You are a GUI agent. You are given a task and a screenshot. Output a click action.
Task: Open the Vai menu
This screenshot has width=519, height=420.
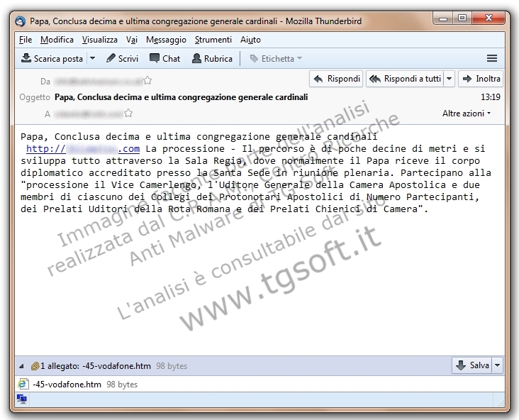tap(132, 40)
